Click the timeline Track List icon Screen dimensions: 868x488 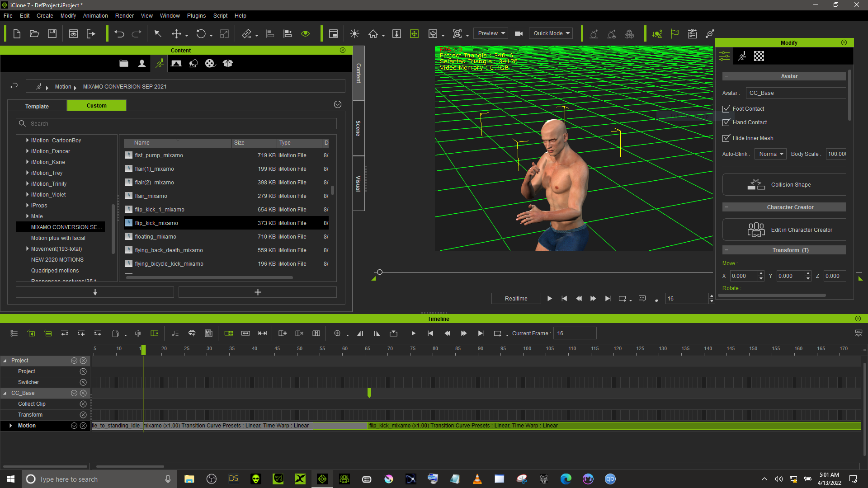14,334
